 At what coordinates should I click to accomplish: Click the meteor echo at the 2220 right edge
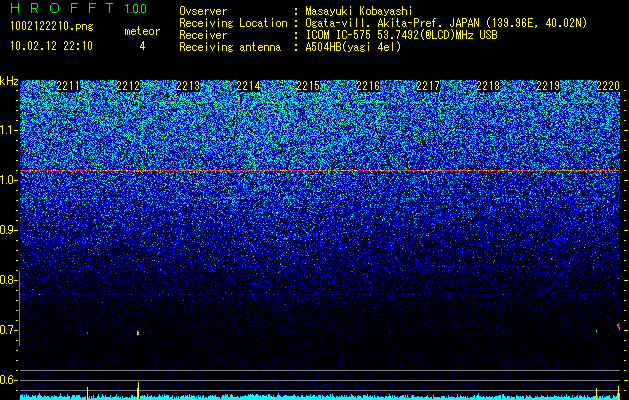click(618, 326)
